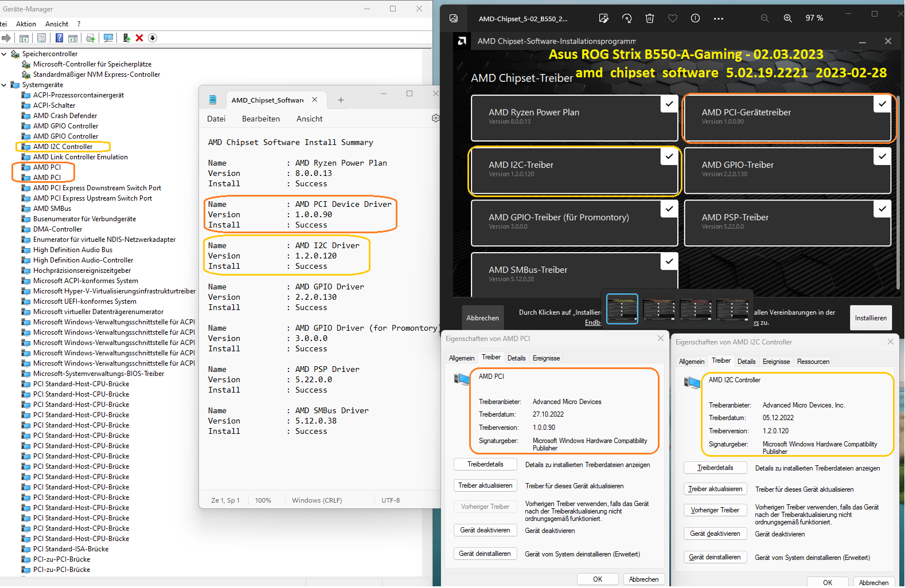The height and width of the screenshot is (588, 905).
Task: Switch to Allgemein tab in AMD PCI properties
Action: [x=462, y=358]
